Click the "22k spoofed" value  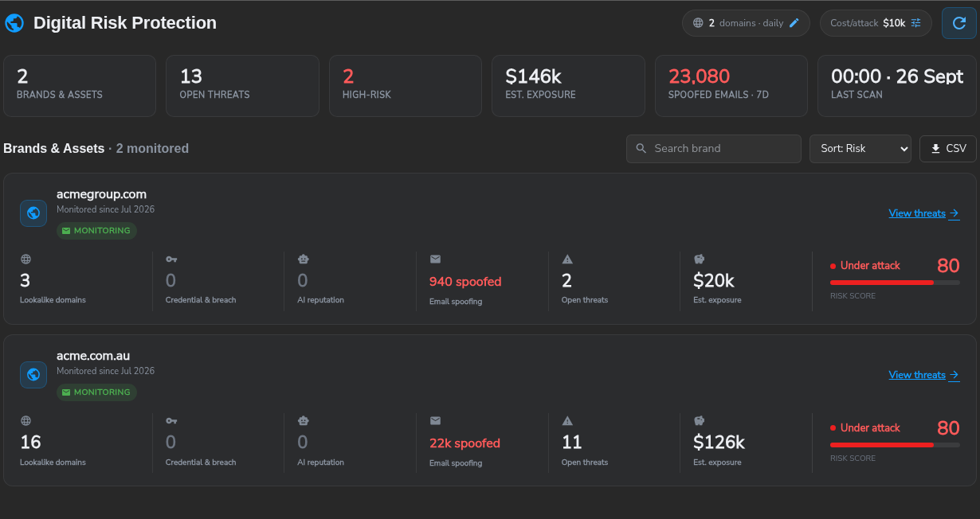(x=465, y=443)
